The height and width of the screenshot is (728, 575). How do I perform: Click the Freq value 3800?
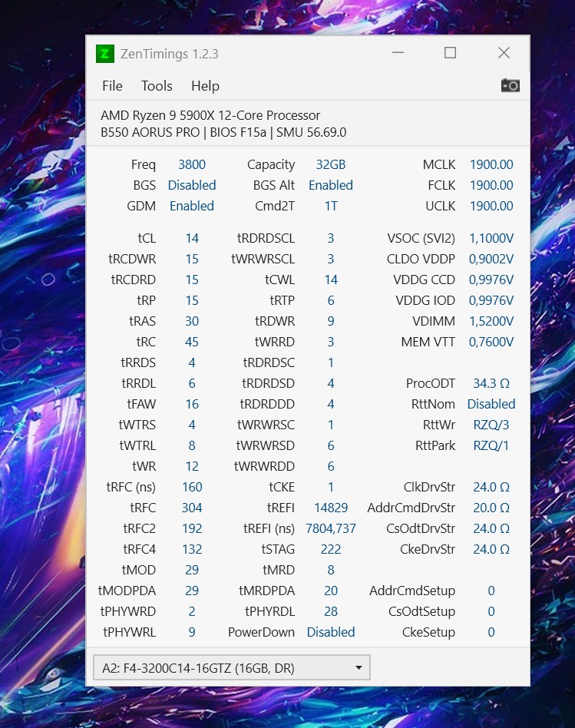[192, 164]
